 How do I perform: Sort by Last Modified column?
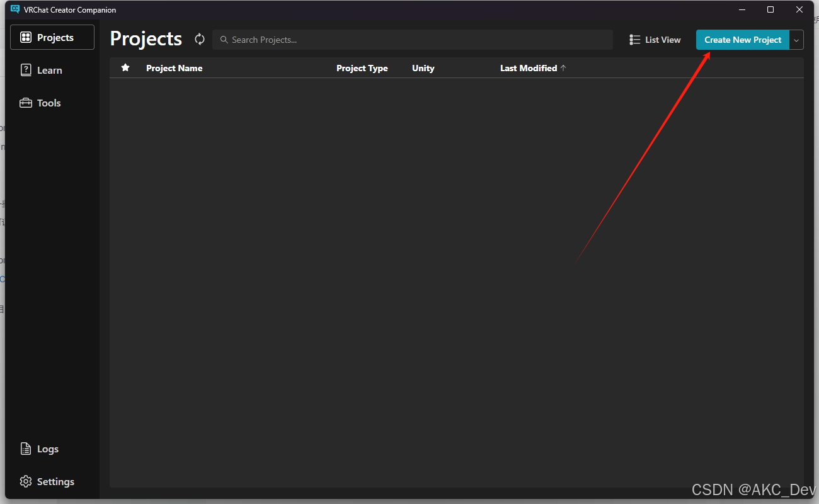[529, 68]
